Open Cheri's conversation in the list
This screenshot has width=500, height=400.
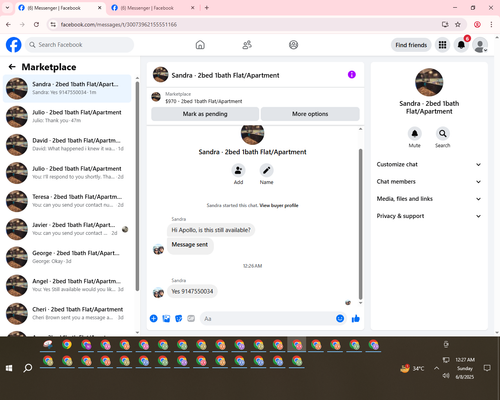(67, 314)
